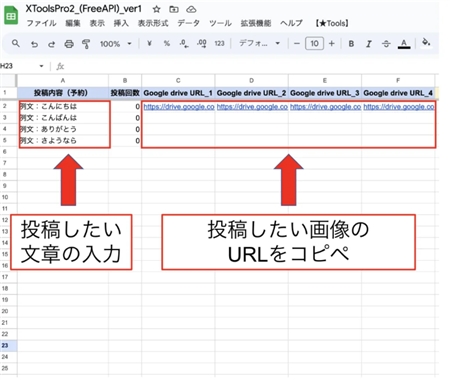Rename the XToolsPro2_(FreeAPI)_ver1 title
450x380 pixels.
click(x=84, y=9)
